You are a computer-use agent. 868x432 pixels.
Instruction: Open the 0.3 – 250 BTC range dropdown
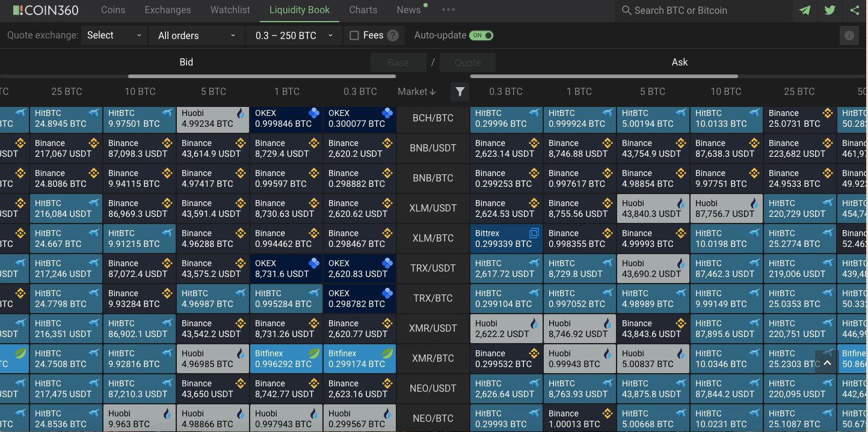(x=294, y=35)
